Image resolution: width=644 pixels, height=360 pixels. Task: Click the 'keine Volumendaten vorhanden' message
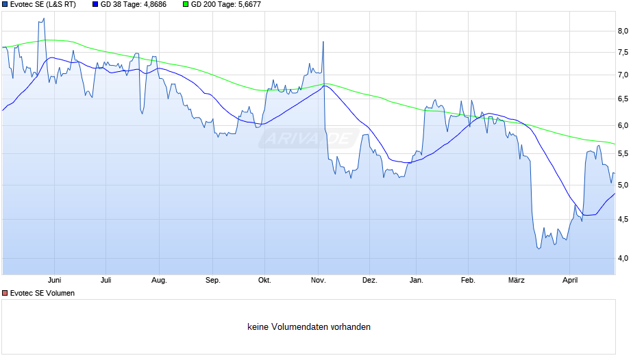[x=309, y=326]
